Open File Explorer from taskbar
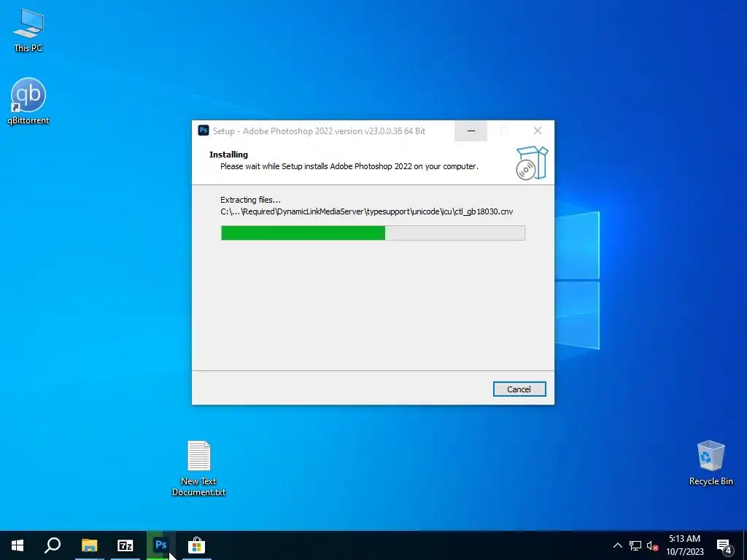This screenshot has width=747, height=560. coord(89,545)
